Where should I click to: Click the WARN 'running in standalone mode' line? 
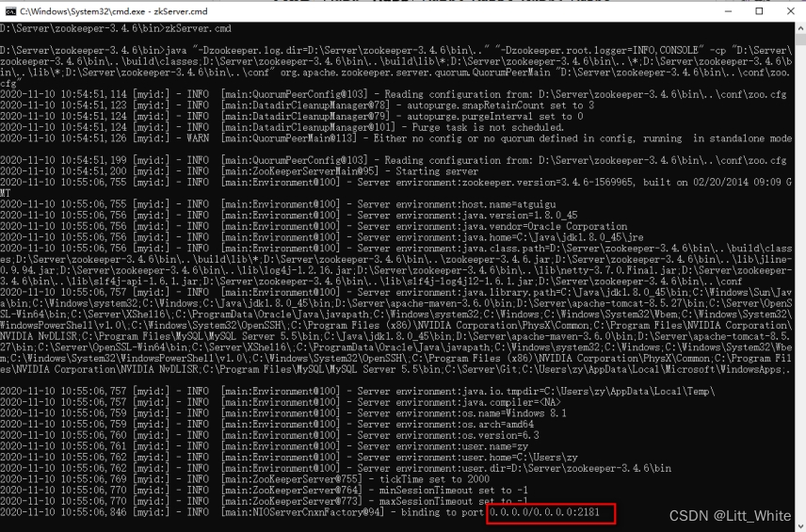pos(395,138)
